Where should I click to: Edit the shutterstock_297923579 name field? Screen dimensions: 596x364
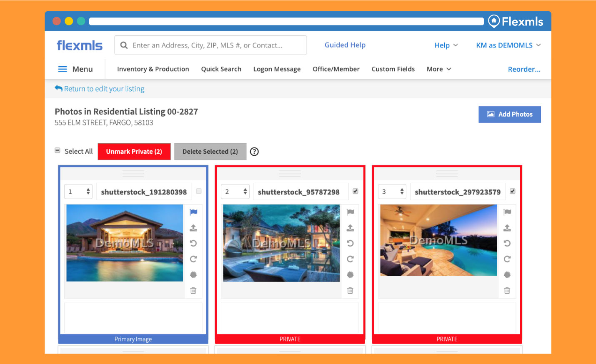pyautogui.click(x=458, y=192)
